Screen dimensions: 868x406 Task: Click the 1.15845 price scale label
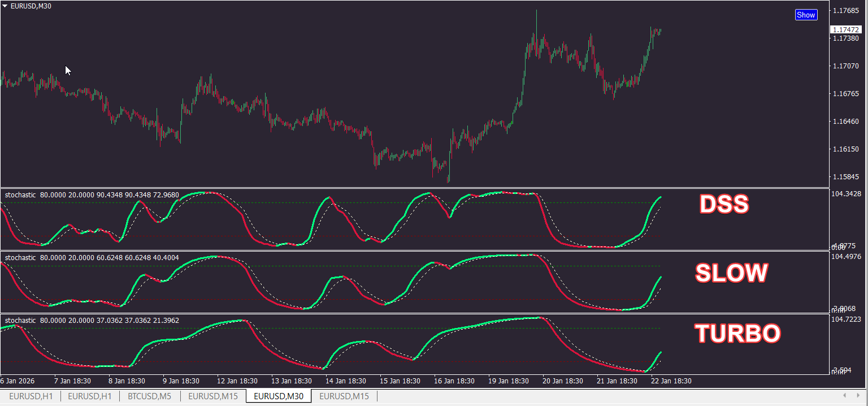click(847, 177)
